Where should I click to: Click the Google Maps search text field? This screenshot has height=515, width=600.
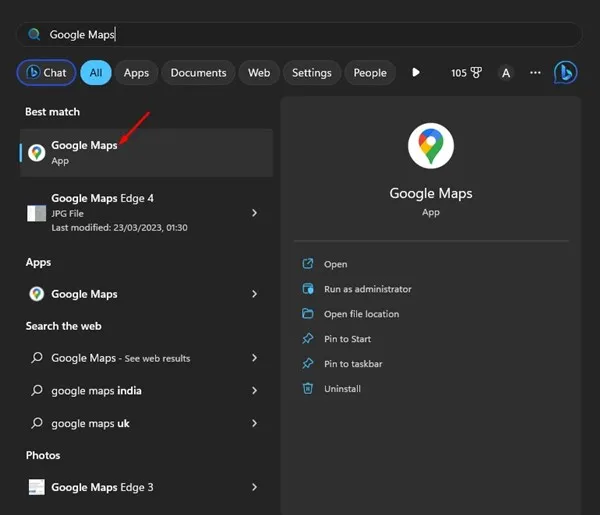[x=299, y=34]
